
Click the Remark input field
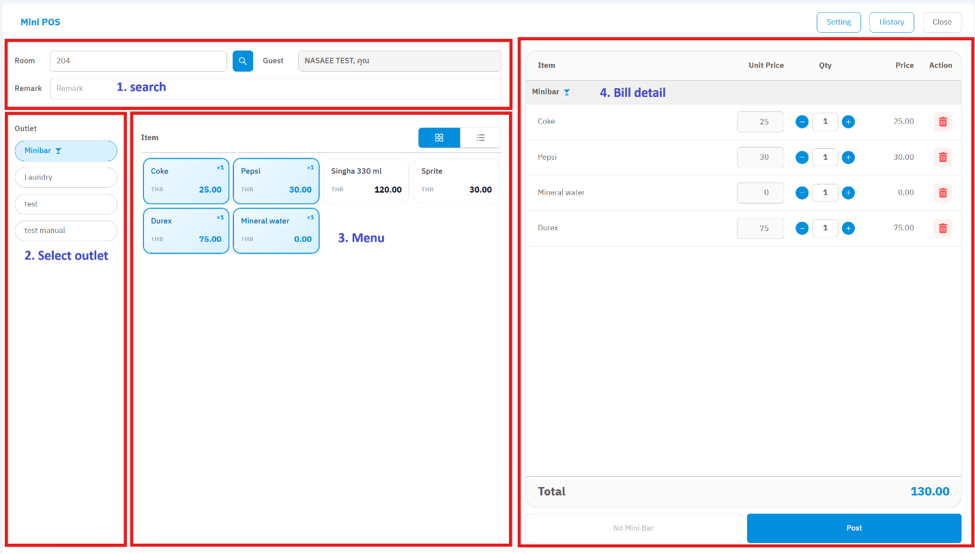[275, 88]
